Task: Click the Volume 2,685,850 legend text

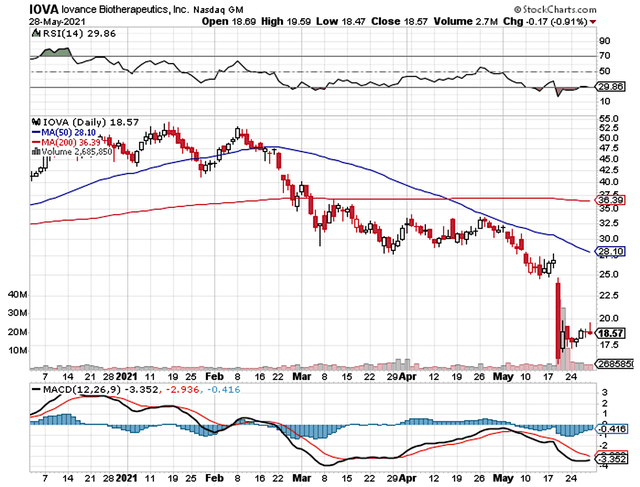Action: (x=77, y=151)
